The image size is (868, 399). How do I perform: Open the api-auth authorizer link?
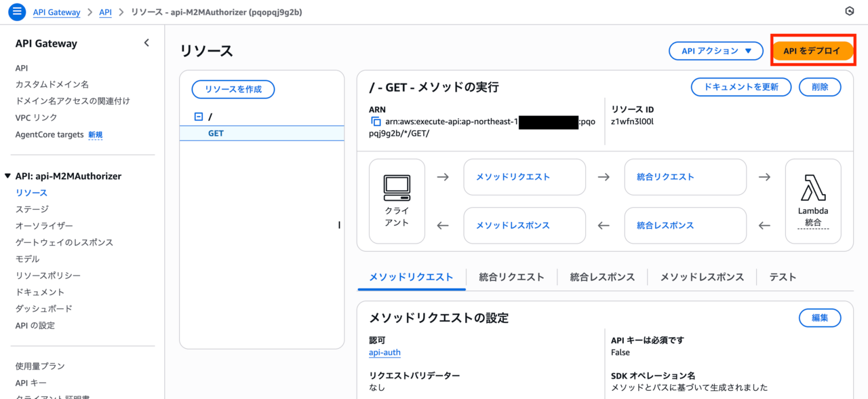point(384,352)
